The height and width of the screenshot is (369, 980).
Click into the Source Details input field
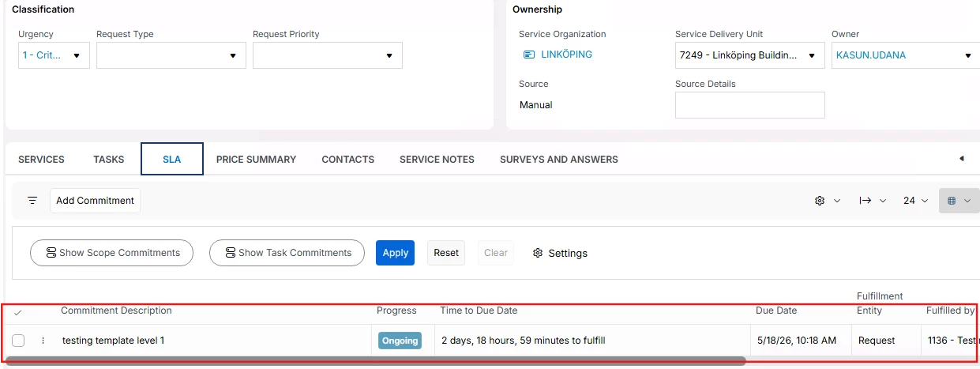coord(750,105)
